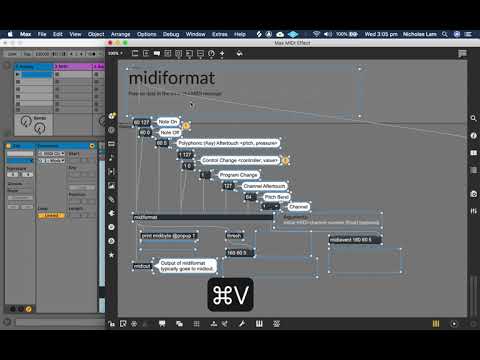This screenshot has height=360, width=480.
Task: Open the book reference icon in right toolbar
Action: [x=473, y=153]
